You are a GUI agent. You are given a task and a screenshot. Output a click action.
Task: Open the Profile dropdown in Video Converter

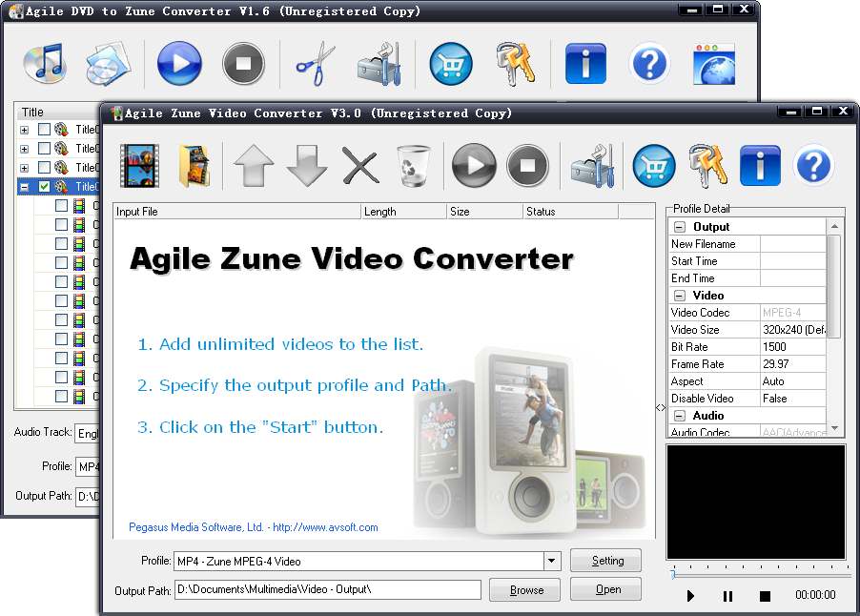[552, 561]
